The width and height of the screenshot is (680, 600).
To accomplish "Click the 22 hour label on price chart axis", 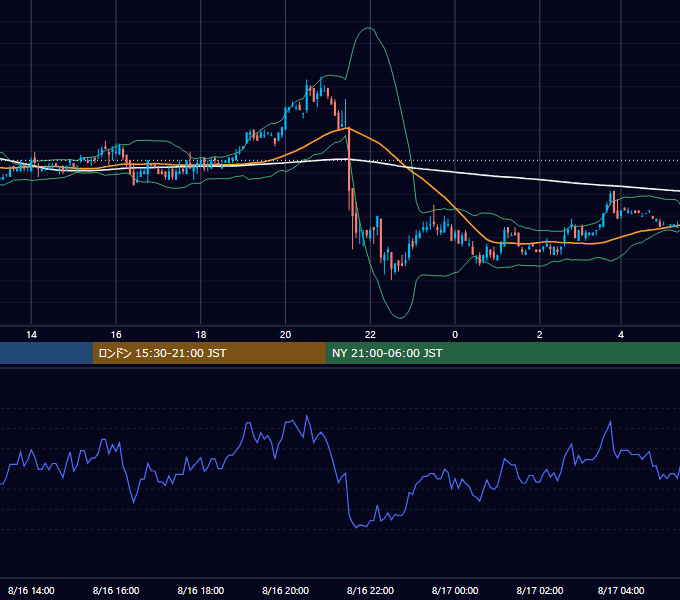I will 370,335.
